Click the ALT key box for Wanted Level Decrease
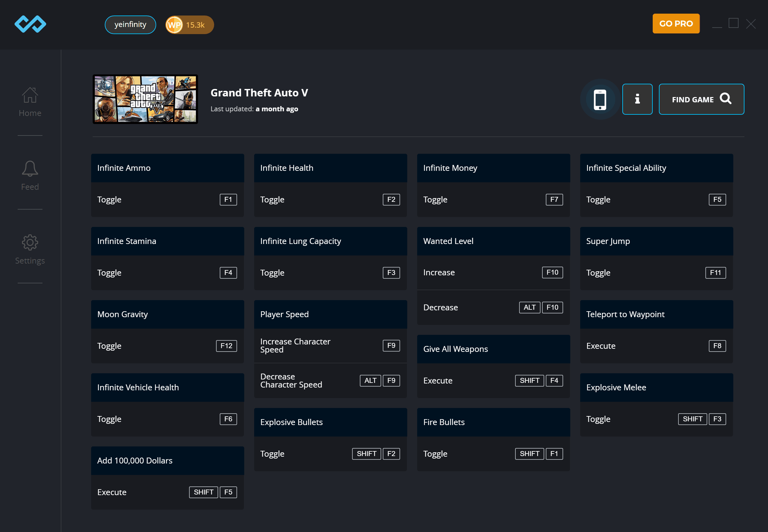This screenshot has height=532, width=768. click(529, 307)
